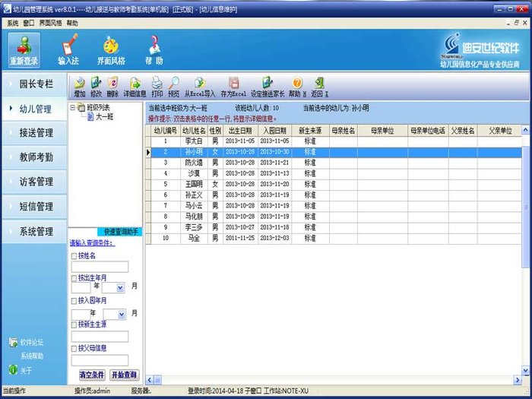Export table using 存为Excel icon
Image resolution: width=532 pixels, height=399 pixels.
click(x=234, y=86)
